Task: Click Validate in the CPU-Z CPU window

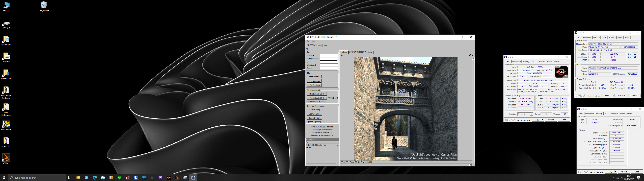Action: click(x=551, y=120)
